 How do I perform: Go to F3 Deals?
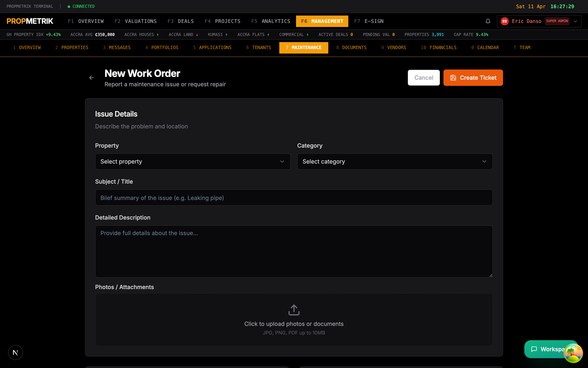click(x=180, y=21)
